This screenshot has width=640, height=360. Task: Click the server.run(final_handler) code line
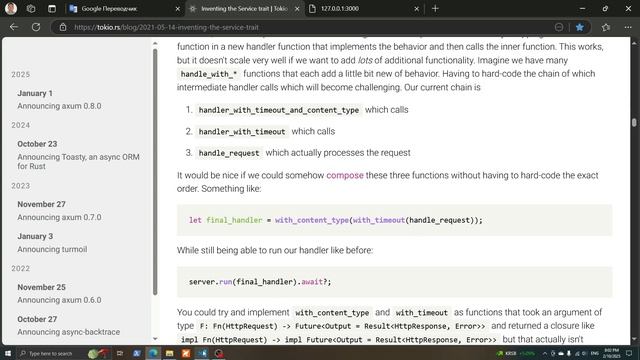click(x=260, y=282)
